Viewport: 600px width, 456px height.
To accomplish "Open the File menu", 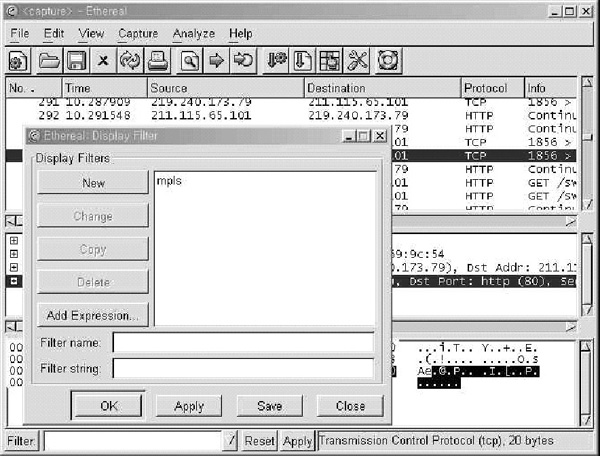I will tap(20, 34).
